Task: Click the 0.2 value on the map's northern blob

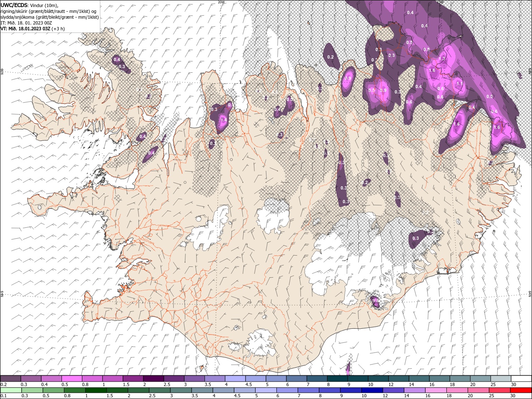Action: (331, 57)
